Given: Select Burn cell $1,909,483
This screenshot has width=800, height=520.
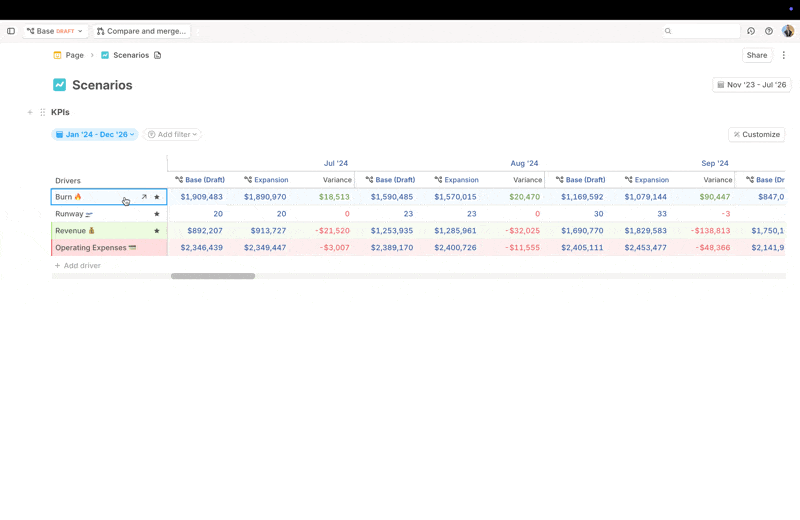Looking at the screenshot, I should (202, 197).
